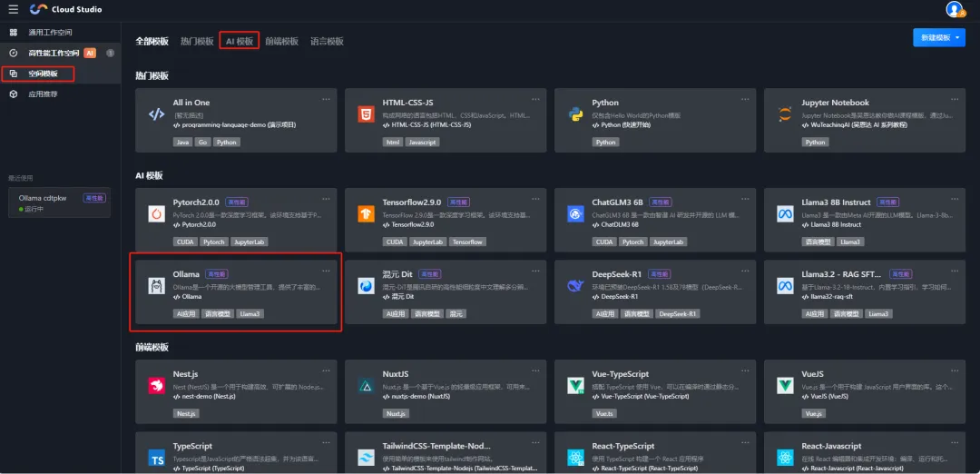Switch to 前端模板 tab
Viewport: 980px width, 474px height.
pyautogui.click(x=282, y=41)
